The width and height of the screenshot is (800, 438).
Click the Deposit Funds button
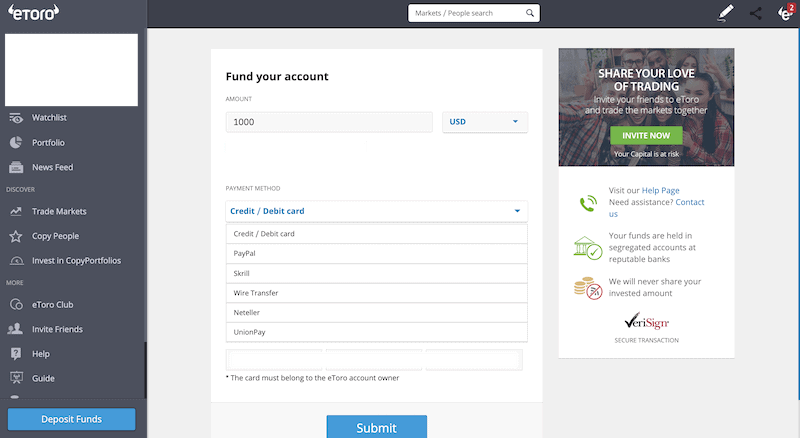[x=71, y=419]
